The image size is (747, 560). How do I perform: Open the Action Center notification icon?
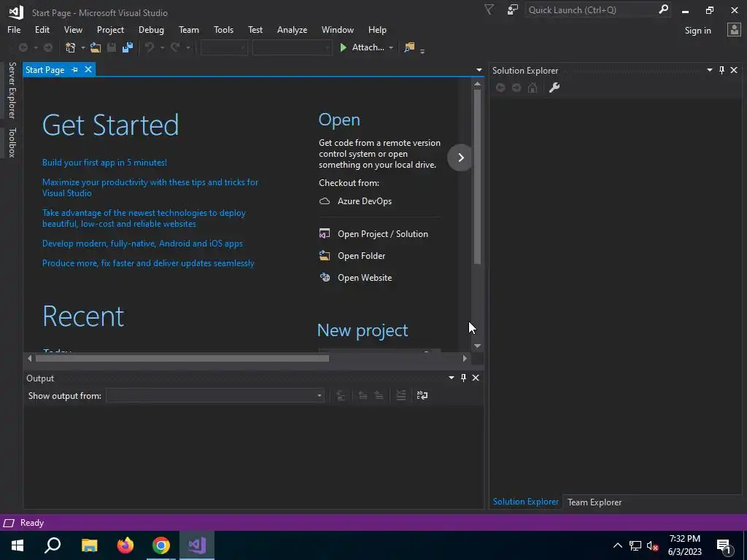(724, 545)
